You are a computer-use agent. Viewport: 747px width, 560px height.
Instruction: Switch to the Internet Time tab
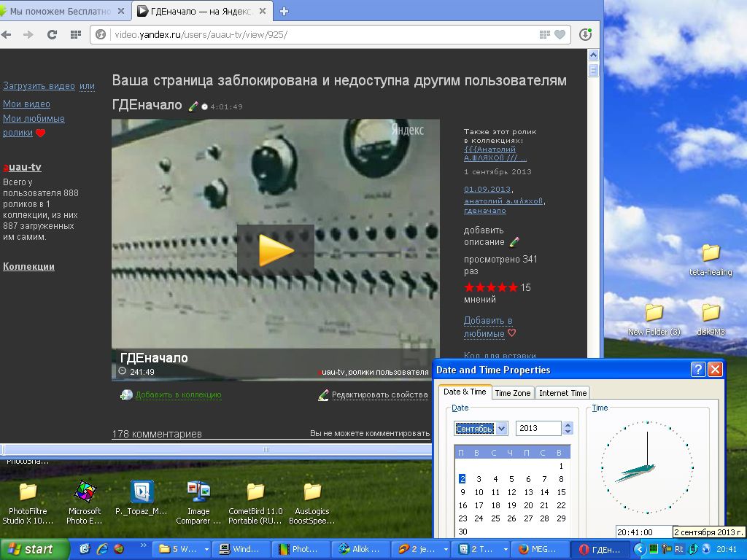562,393
